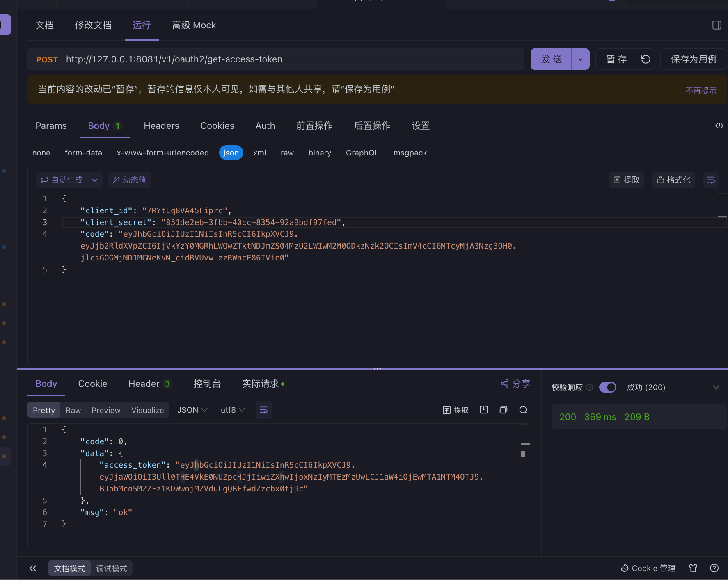Click the reset/restore icon next to 暂存
This screenshot has height=580, width=728.
click(x=646, y=59)
